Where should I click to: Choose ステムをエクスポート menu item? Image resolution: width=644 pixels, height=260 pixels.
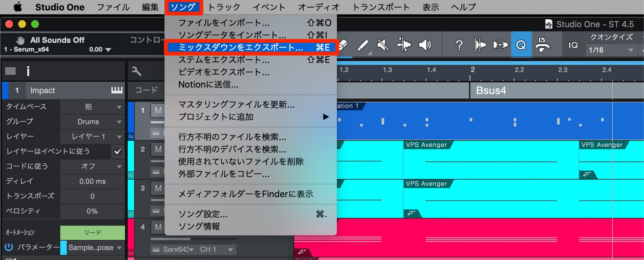point(250,60)
